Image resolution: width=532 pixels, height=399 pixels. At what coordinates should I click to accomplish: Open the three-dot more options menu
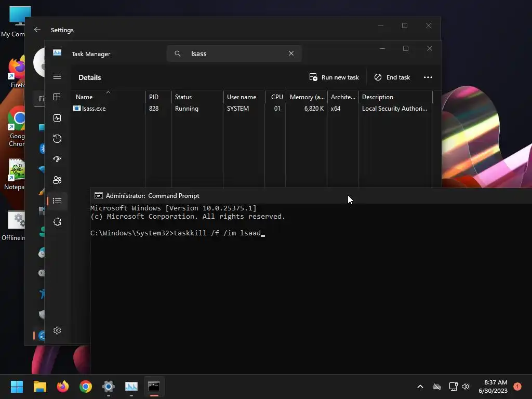pos(428,77)
